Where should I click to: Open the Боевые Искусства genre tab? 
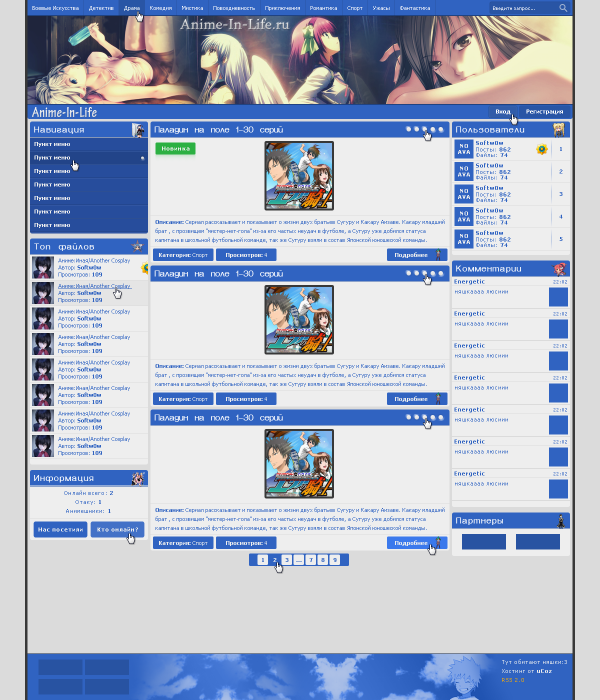coord(55,8)
